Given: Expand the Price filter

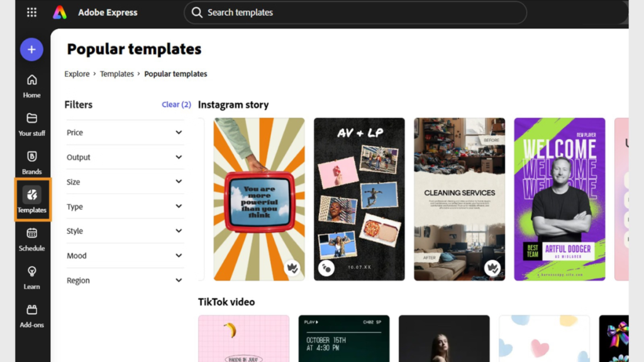Looking at the screenshot, I should (x=125, y=133).
